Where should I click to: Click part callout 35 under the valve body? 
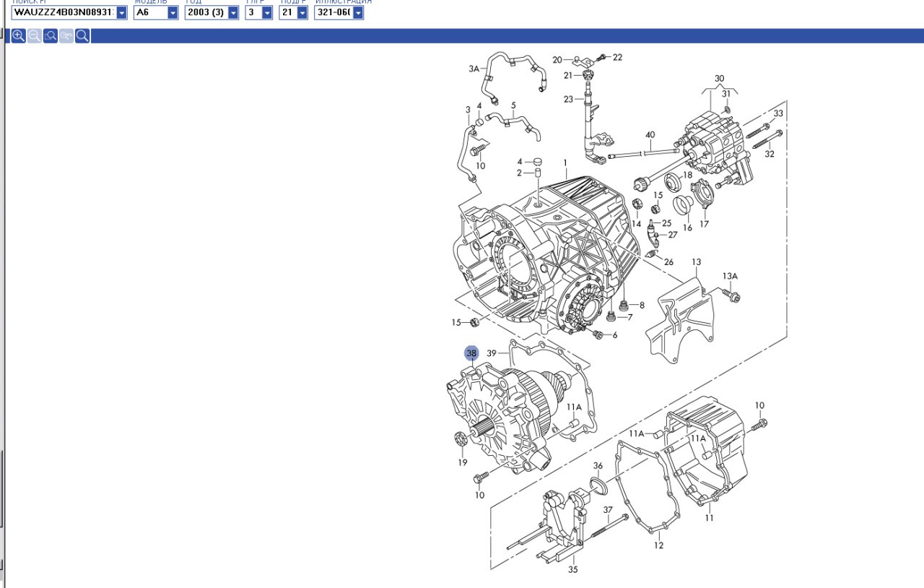tap(572, 569)
